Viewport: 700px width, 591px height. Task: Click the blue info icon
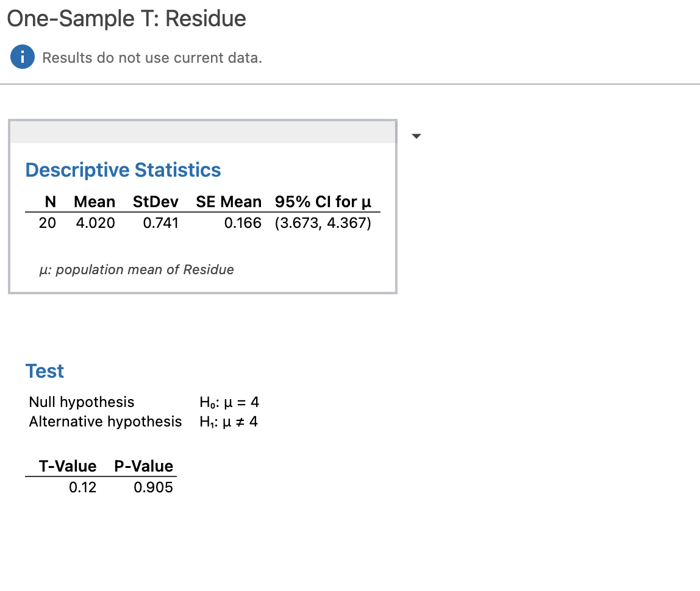coord(22,57)
